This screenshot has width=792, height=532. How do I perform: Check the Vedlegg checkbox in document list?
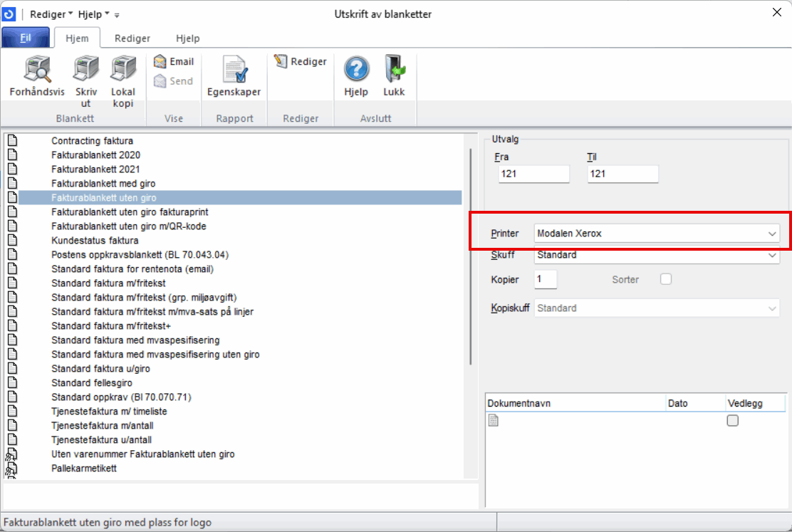(732, 421)
